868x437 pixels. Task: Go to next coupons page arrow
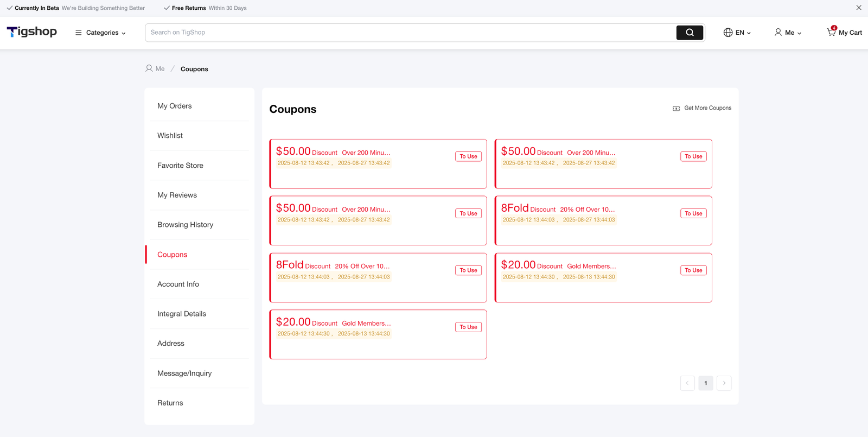tap(724, 383)
